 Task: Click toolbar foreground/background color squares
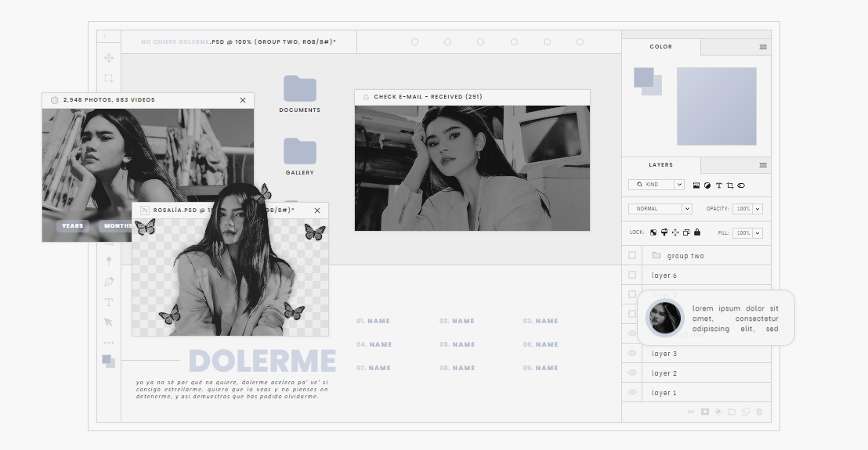tap(108, 362)
